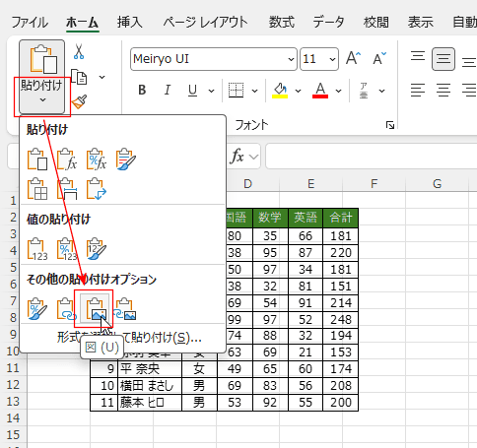Choose Paste Values (123) option

coord(37,249)
